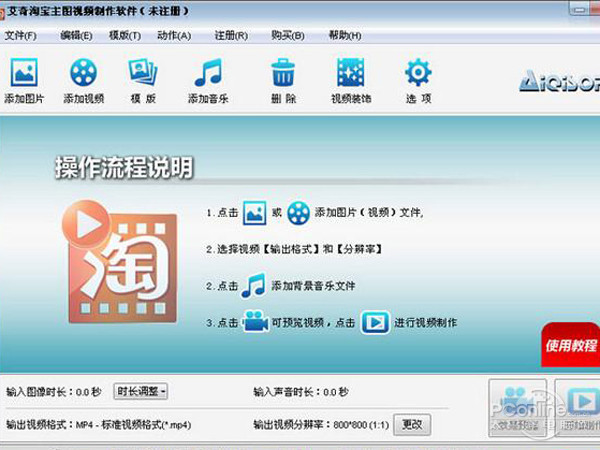Click the 输出视频分辨率: 800*800 text

[x=321, y=425]
